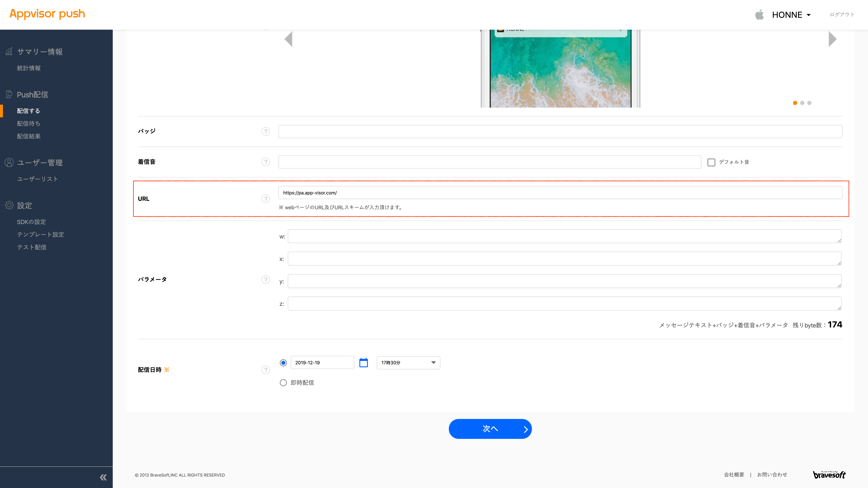Viewport: 868px width, 488px height.
Task: Click the Apple platform icon
Action: (759, 15)
